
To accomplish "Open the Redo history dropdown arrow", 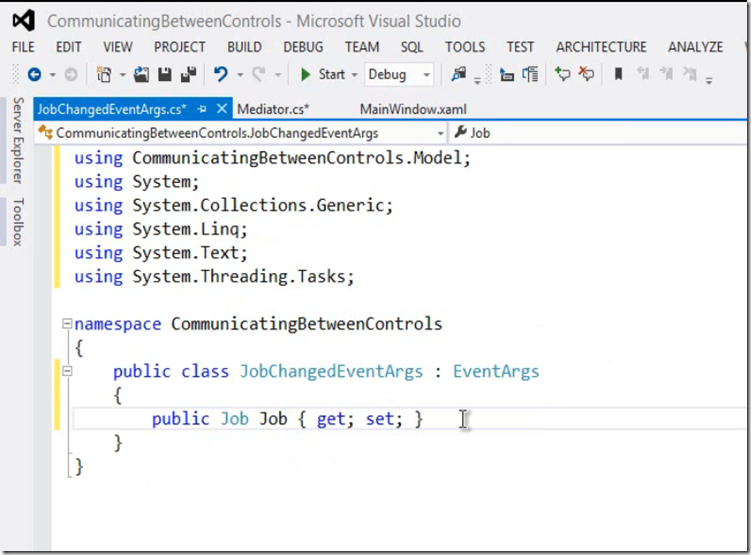I will [278, 75].
